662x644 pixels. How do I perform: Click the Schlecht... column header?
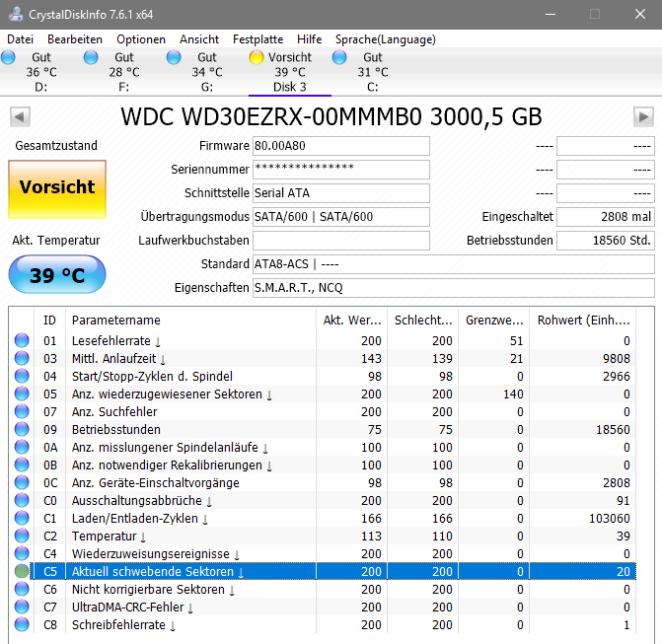pos(423,321)
